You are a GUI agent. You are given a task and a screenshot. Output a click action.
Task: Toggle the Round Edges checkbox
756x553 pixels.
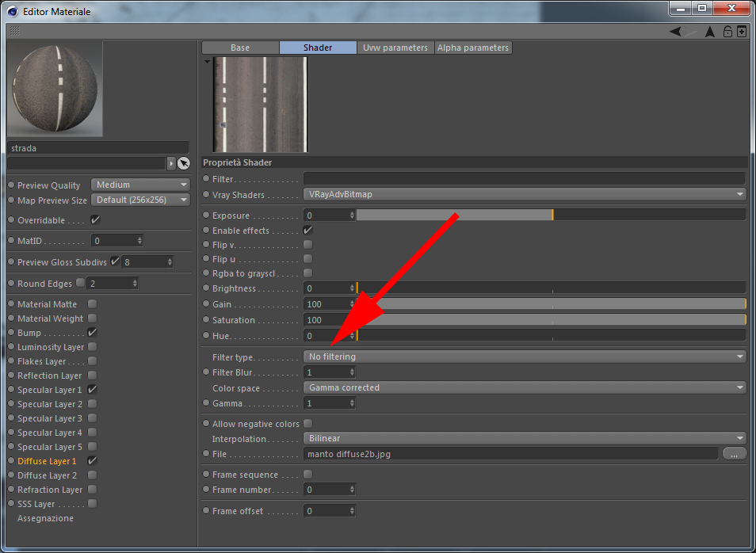coord(81,283)
